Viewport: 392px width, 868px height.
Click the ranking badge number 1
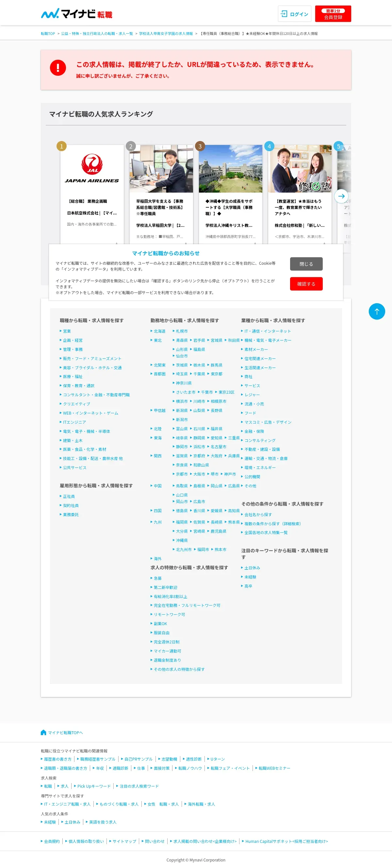coord(61,146)
